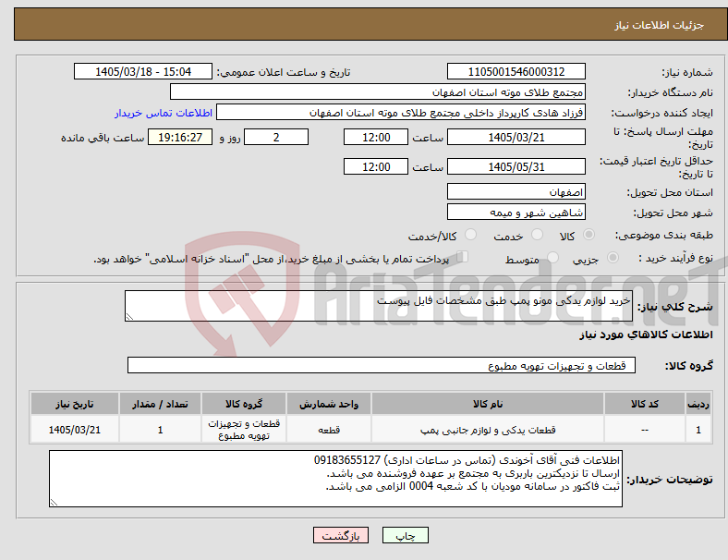Click the item group cell in table row

coord(244,430)
